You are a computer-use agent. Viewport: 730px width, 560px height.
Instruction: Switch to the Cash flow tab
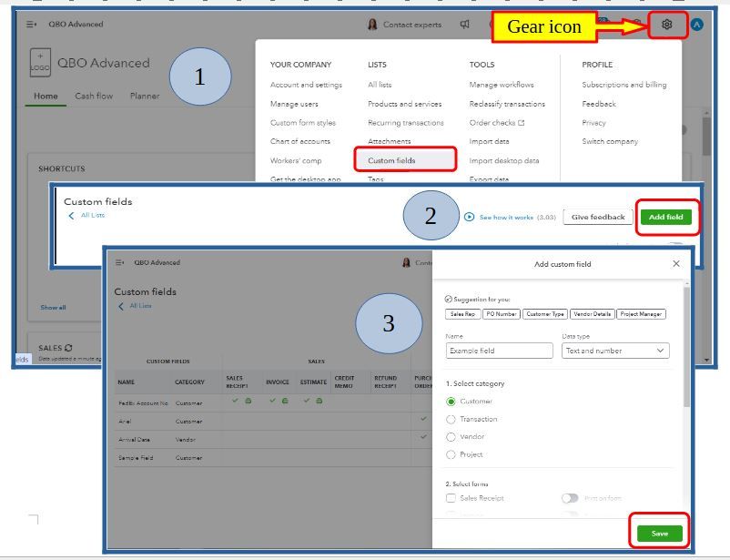(94, 96)
